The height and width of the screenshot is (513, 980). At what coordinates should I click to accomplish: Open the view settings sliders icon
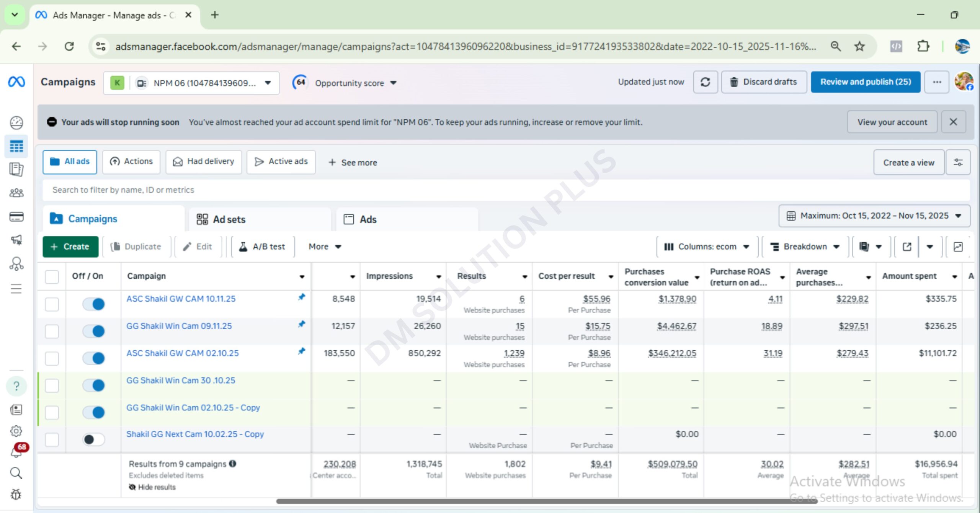coord(958,162)
